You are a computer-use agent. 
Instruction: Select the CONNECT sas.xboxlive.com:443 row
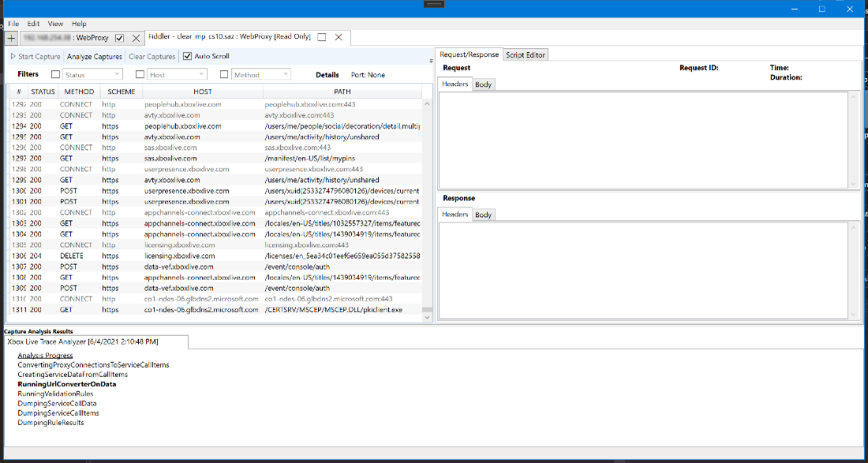(216, 147)
